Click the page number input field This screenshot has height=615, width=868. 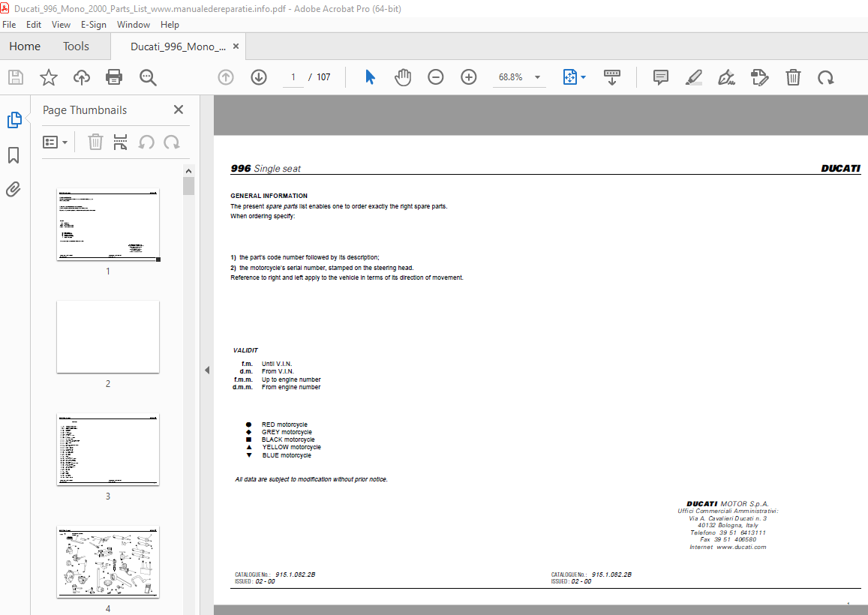point(293,77)
